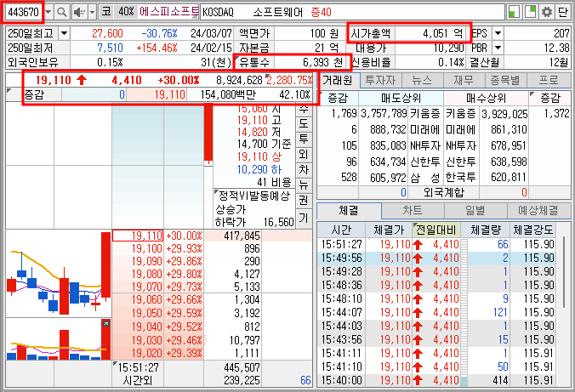
Task: Switch to the 투자자 tab
Action: [x=381, y=80]
